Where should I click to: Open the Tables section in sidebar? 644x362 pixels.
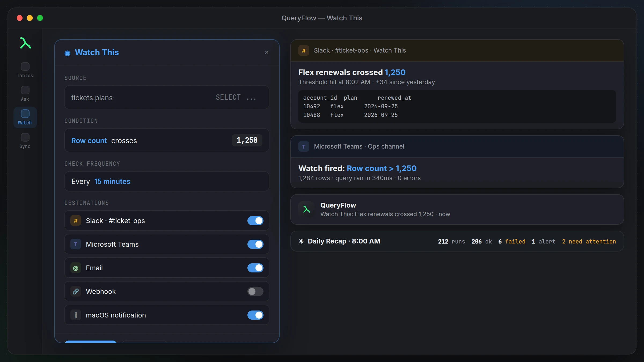[25, 70]
